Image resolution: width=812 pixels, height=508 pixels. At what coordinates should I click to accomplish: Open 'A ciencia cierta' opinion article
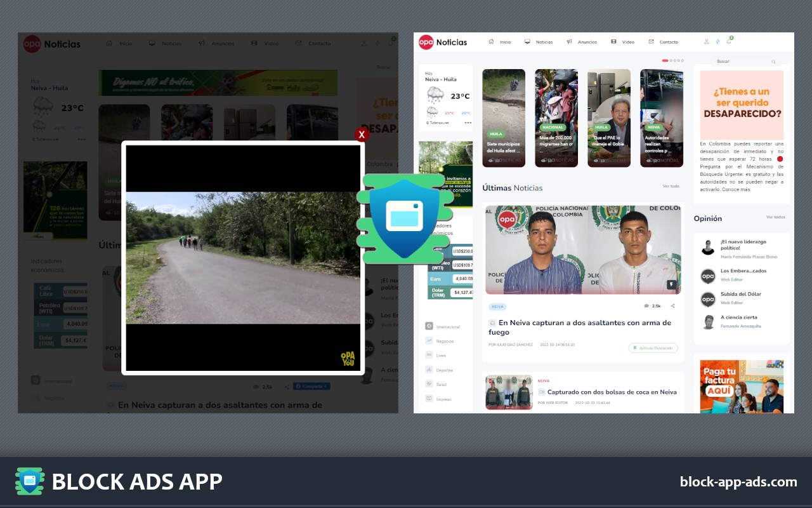738,317
